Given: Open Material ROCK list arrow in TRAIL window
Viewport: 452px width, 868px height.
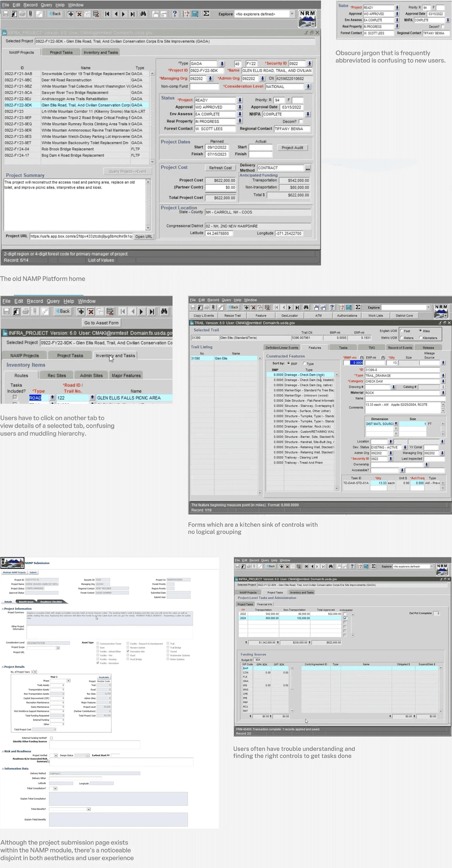Looking at the screenshot, I should [x=443, y=393].
